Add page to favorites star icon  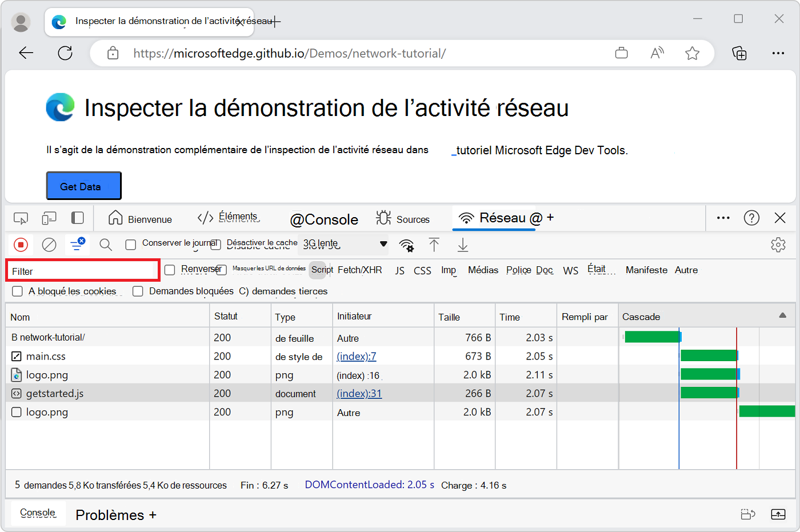692,53
